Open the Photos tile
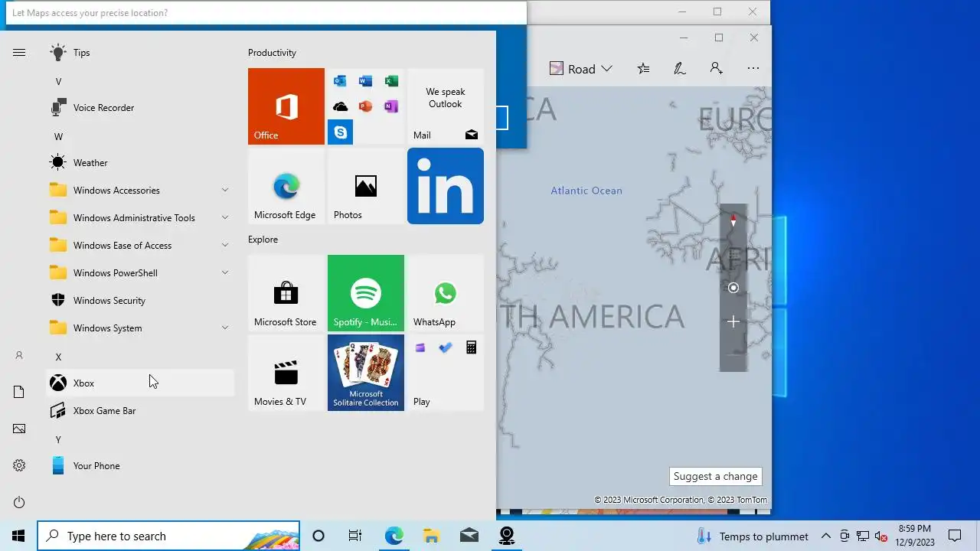Screen dimensions: 980x551 (366, 186)
